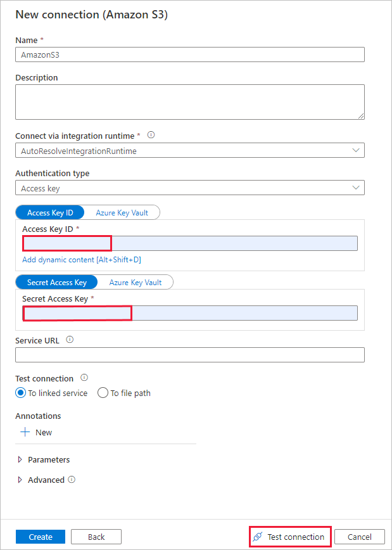Click the Cancel button

359,536
